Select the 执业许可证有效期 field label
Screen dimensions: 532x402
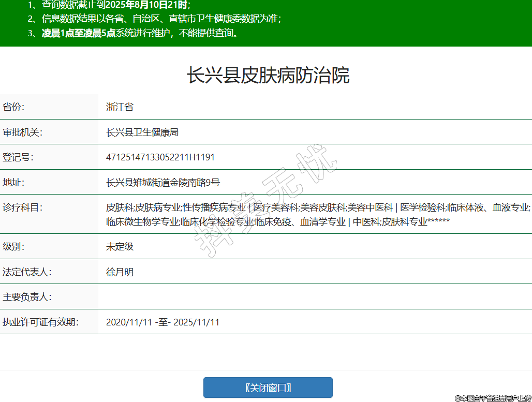[40, 322]
